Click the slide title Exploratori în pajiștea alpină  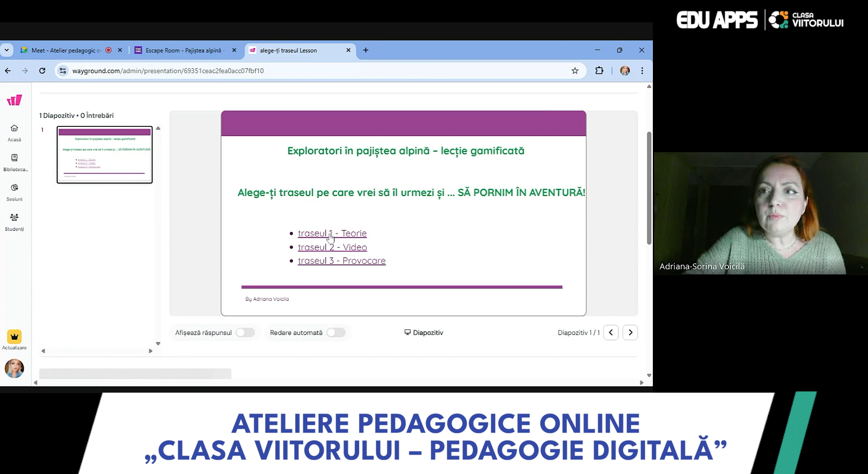tap(406, 151)
